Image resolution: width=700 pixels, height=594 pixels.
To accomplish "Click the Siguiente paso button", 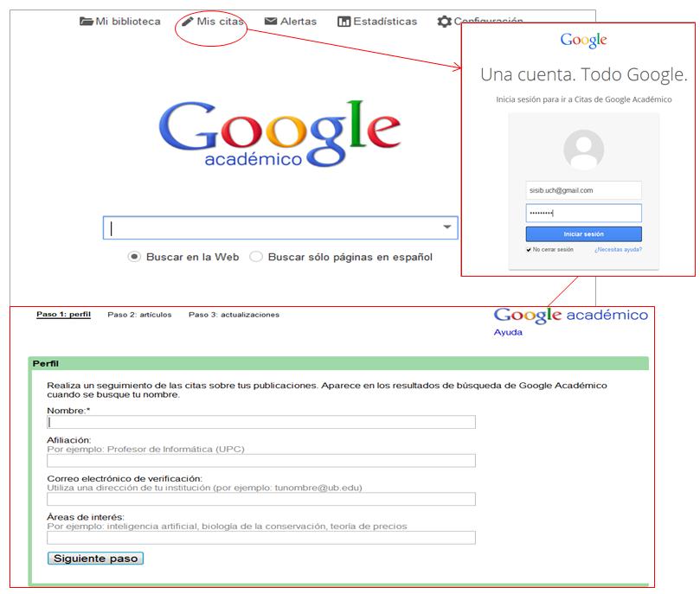I will (x=95, y=559).
